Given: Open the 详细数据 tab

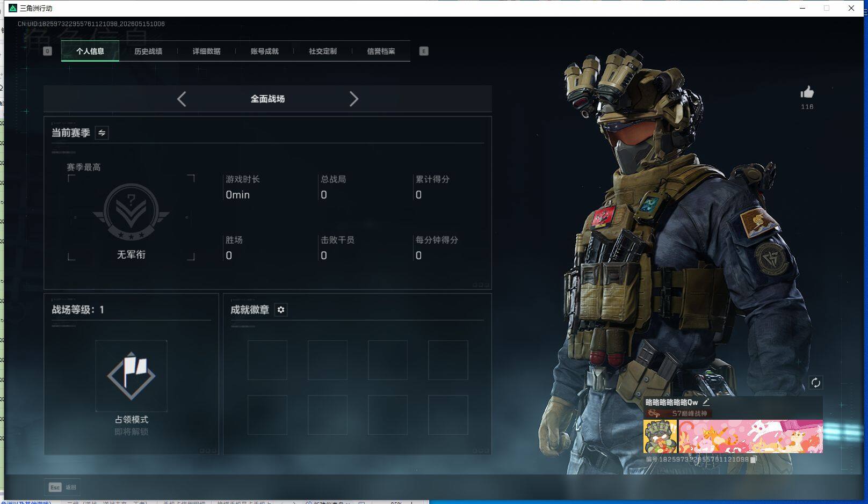Looking at the screenshot, I should pyautogui.click(x=206, y=52).
